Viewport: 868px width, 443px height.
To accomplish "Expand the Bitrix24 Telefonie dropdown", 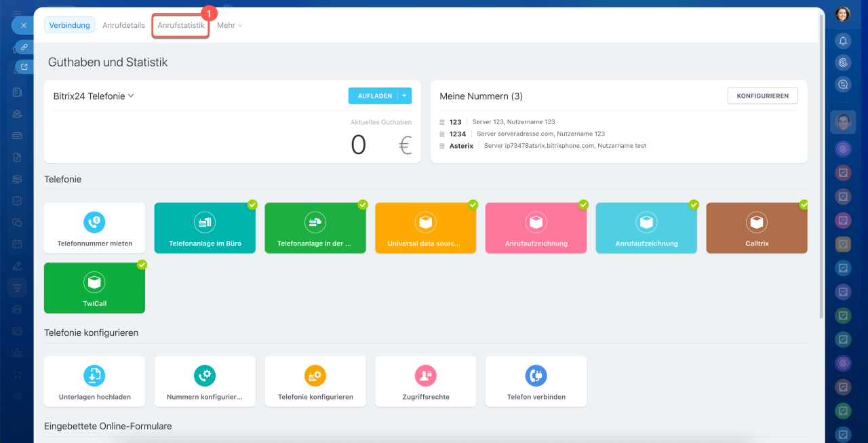I will 131,96.
